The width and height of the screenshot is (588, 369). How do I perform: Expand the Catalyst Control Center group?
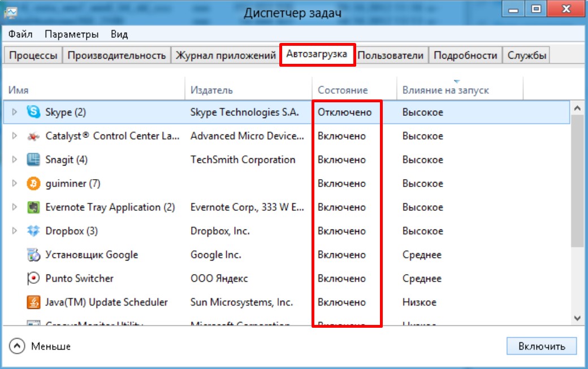pos(14,136)
